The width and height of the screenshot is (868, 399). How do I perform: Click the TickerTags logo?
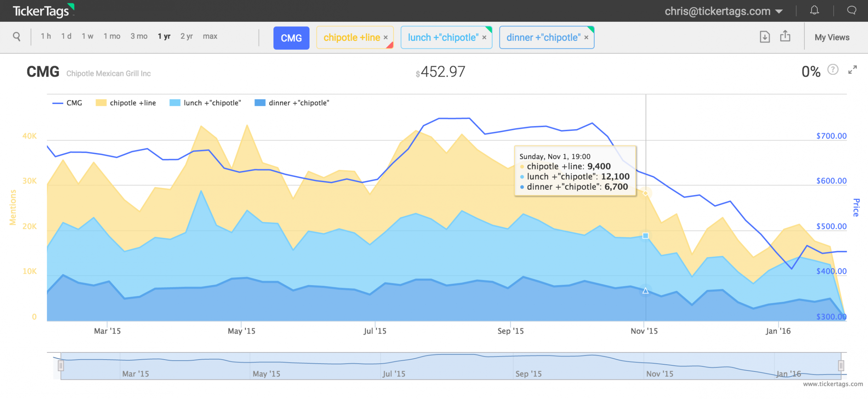pyautogui.click(x=43, y=11)
